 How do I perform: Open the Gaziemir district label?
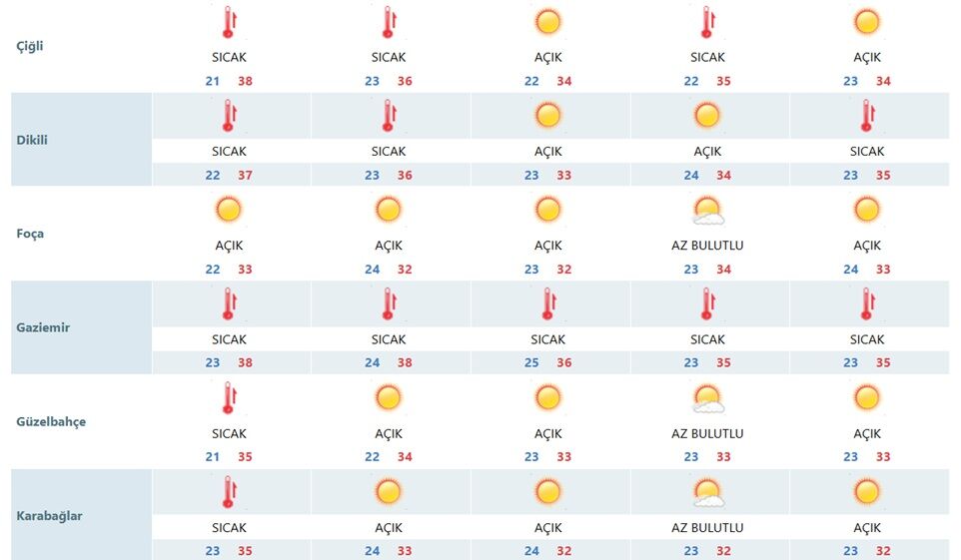point(43,327)
